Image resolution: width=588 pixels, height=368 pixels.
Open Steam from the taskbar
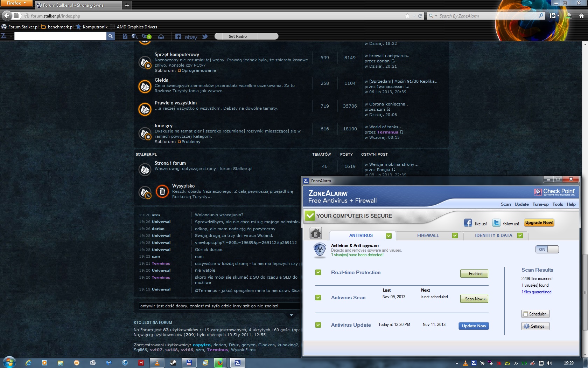[173, 363]
